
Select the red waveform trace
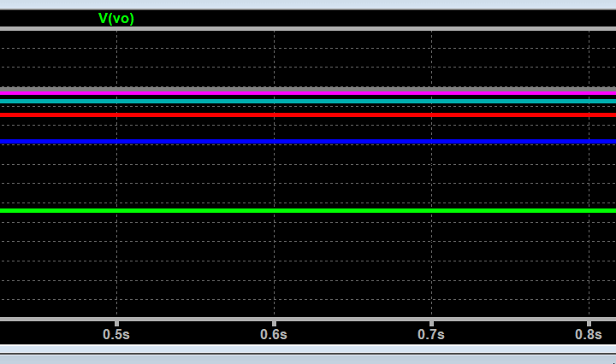click(308, 114)
